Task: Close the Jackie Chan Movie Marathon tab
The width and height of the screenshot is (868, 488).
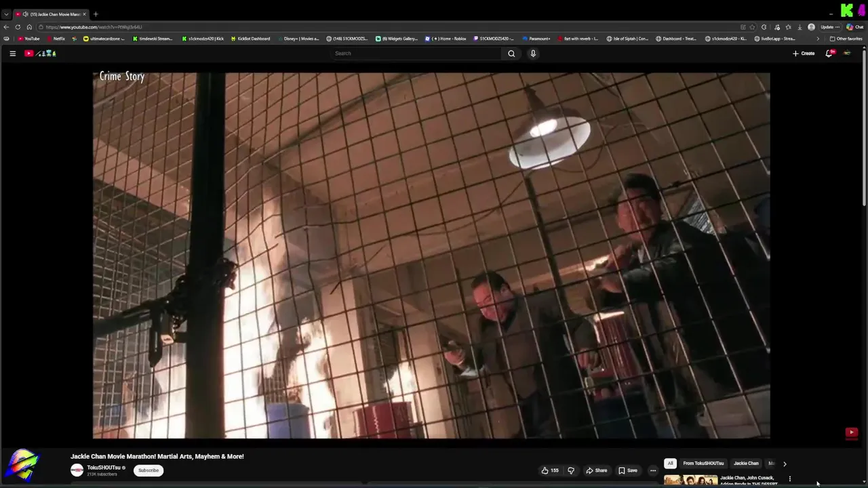Action: (x=84, y=14)
